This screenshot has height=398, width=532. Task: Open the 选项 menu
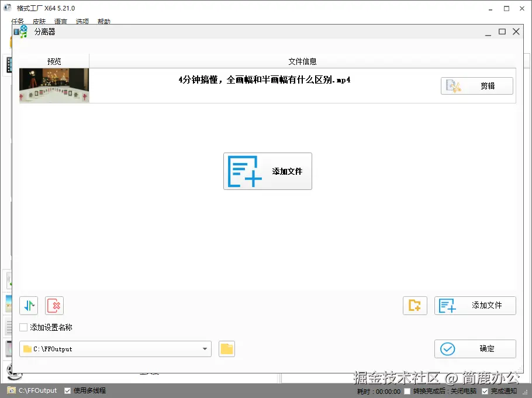[x=82, y=21]
